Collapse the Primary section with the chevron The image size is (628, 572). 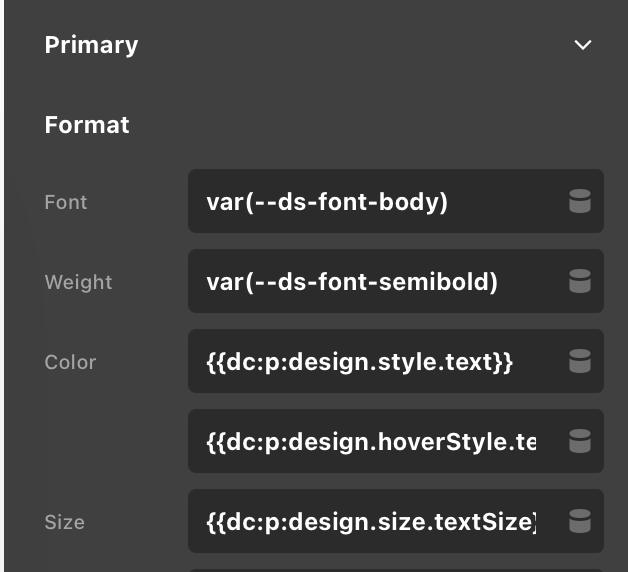click(582, 46)
